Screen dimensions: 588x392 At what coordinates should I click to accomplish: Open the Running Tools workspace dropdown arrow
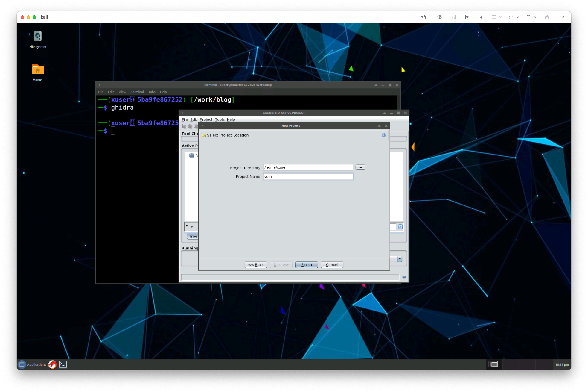point(400,259)
